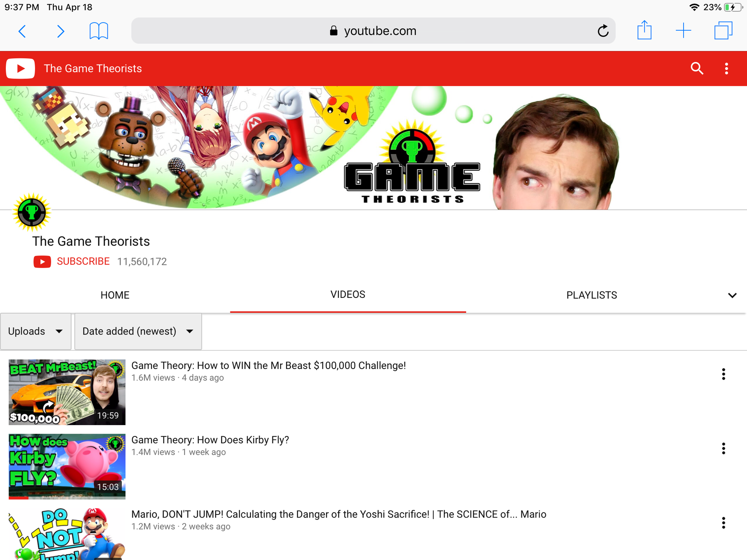Viewport: 747px width, 560px height.
Task: Click The Game Theorists channel name below banner
Action: (91, 241)
